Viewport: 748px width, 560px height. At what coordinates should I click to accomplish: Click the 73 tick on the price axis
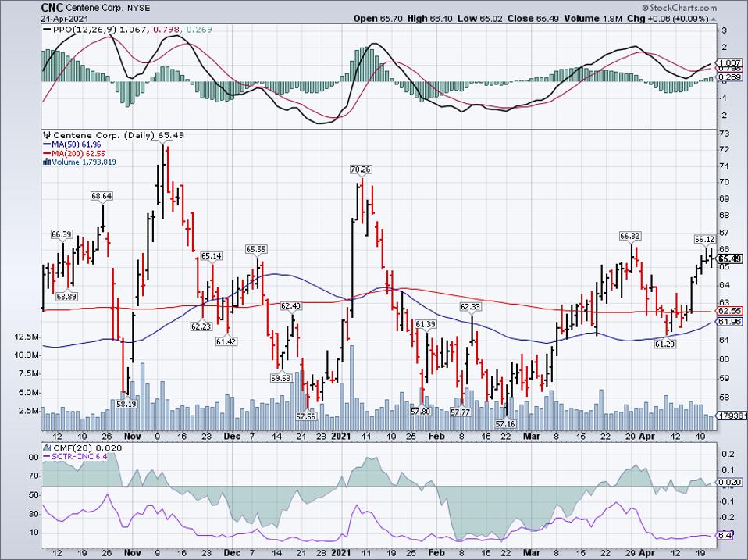724,133
